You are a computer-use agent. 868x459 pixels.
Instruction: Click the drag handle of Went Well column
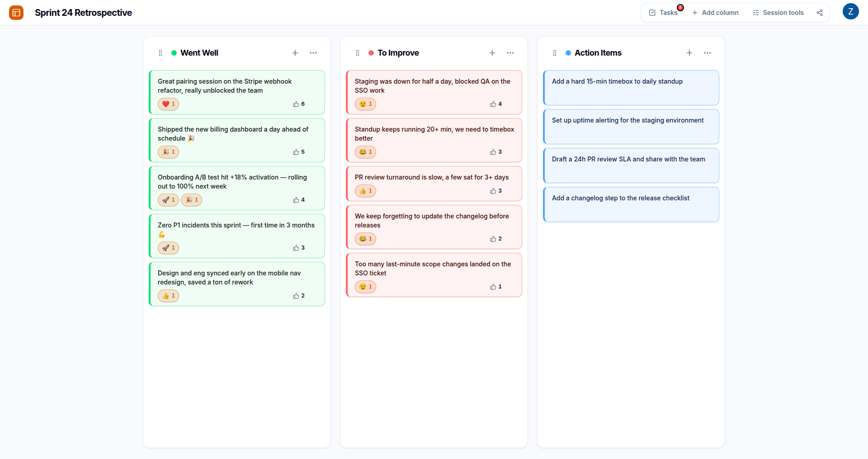tap(160, 53)
